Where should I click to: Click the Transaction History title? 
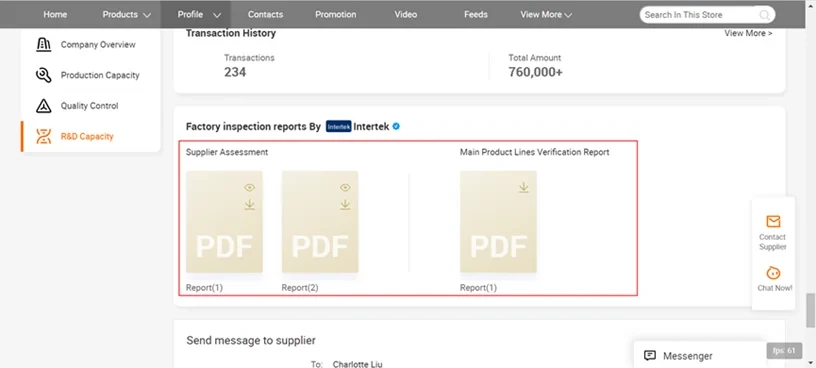231,33
